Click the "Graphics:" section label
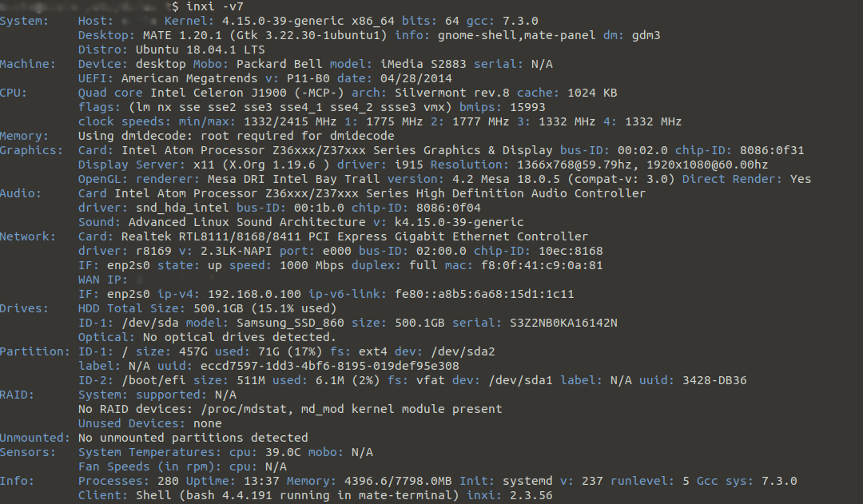This screenshot has width=863, height=504. click(x=31, y=150)
